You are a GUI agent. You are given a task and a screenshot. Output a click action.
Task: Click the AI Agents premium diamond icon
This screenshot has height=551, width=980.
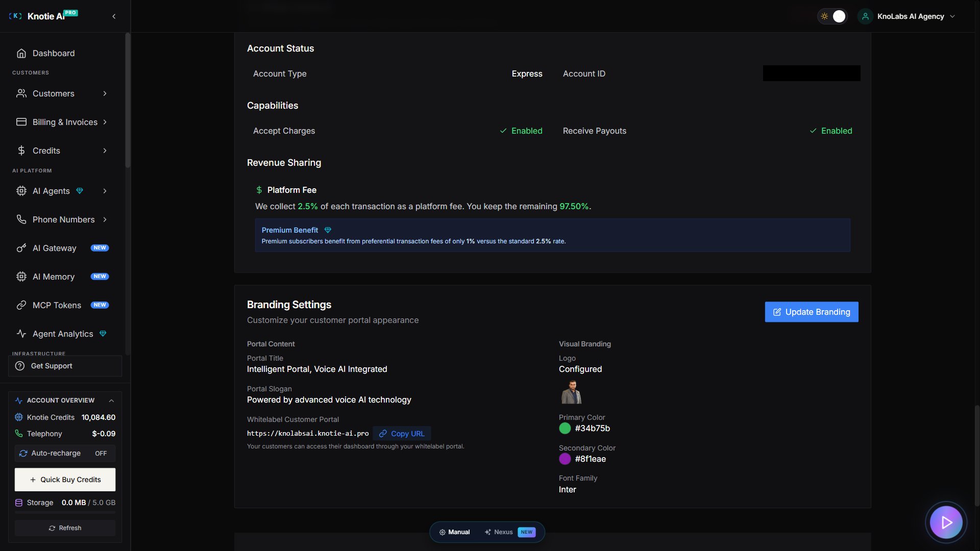80,191
